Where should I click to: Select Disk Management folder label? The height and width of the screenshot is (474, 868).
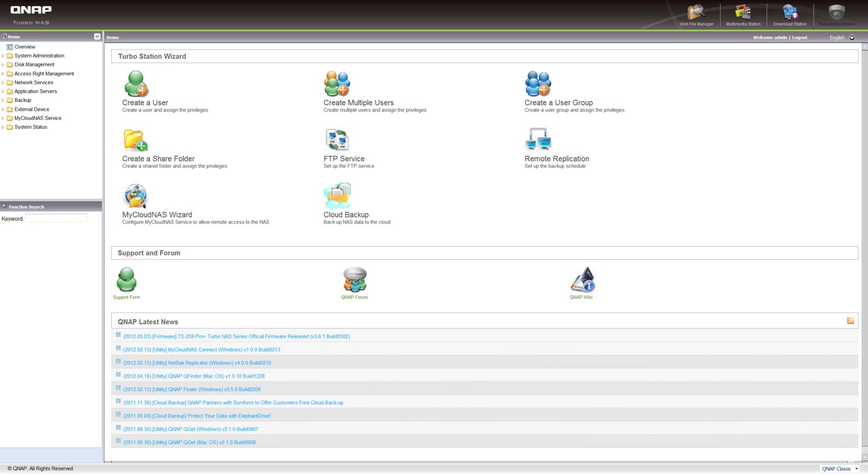click(x=35, y=64)
